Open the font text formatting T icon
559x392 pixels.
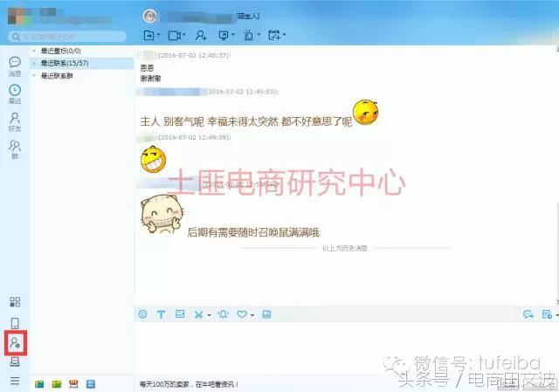161,314
